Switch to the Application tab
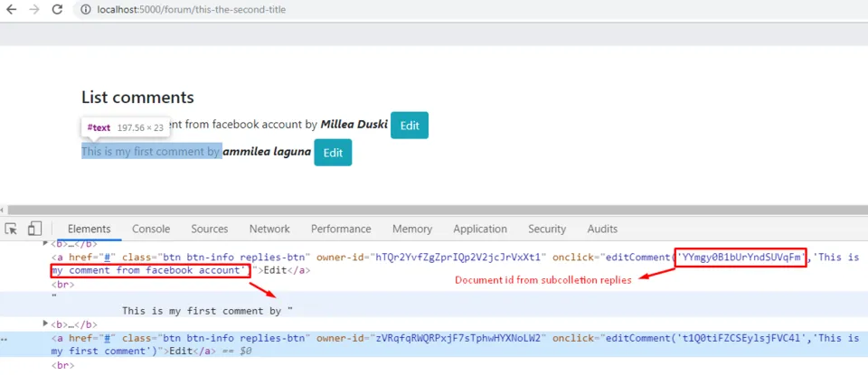 (480, 229)
